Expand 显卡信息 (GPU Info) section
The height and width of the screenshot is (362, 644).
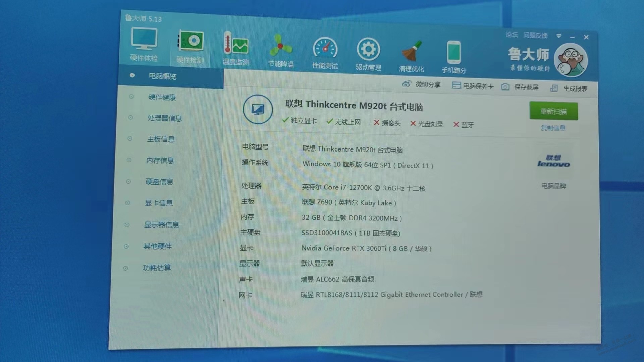click(160, 203)
